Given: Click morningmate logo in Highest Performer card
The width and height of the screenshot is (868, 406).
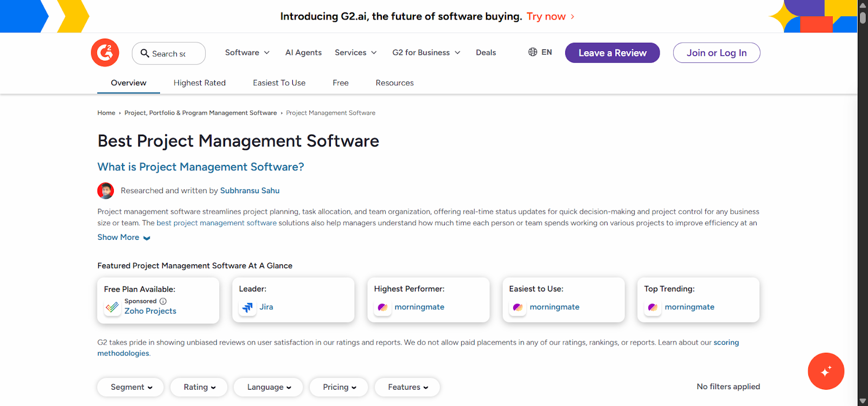Looking at the screenshot, I should (x=382, y=307).
